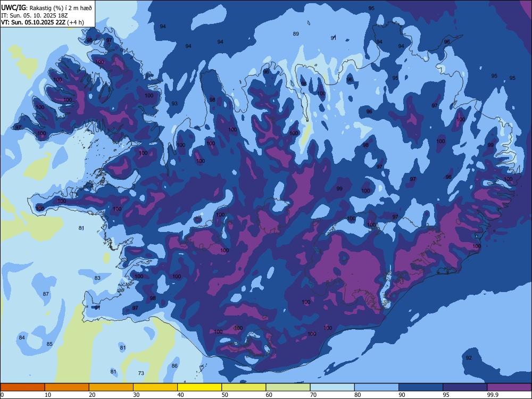Pick the '84' humidity value on the map

[22, 337]
